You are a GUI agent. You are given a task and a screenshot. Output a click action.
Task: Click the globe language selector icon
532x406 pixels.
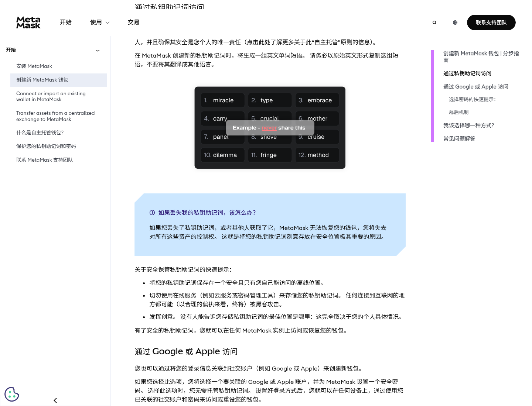click(x=455, y=23)
